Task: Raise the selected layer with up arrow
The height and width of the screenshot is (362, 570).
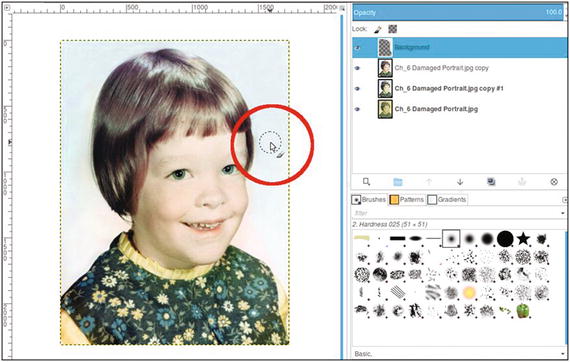Action: point(429,181)
